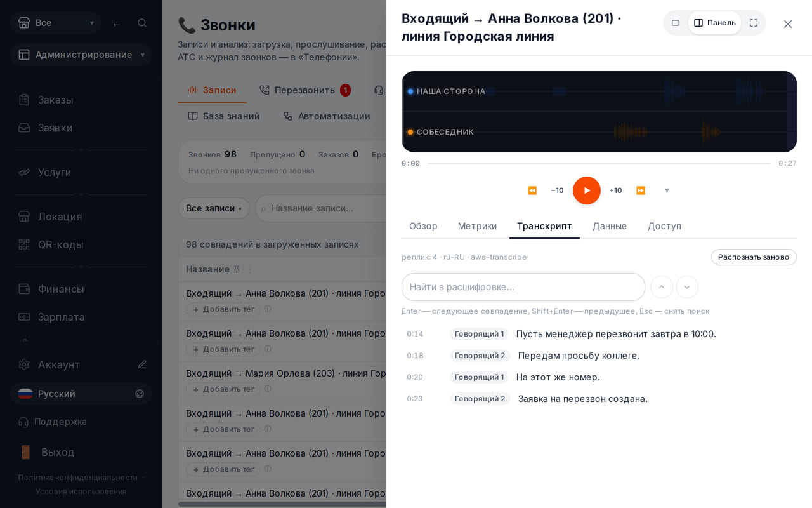This screenshot has height=508, width=812.
Task: Go to previous match with up chevron
Action: (662, 287)
